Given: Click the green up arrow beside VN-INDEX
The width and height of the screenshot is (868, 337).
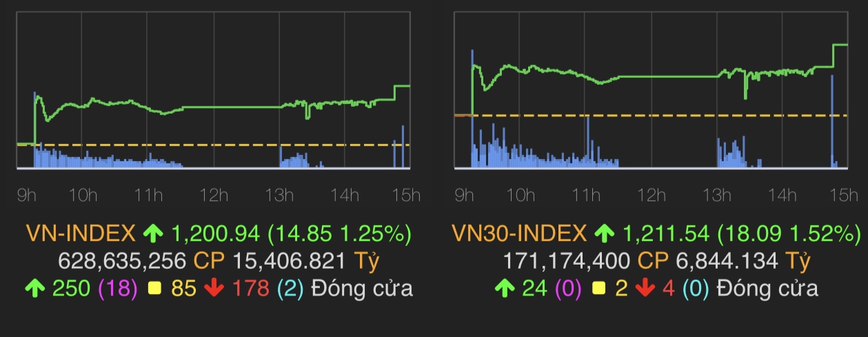Looking at the screenshot, I should (152, 234).
